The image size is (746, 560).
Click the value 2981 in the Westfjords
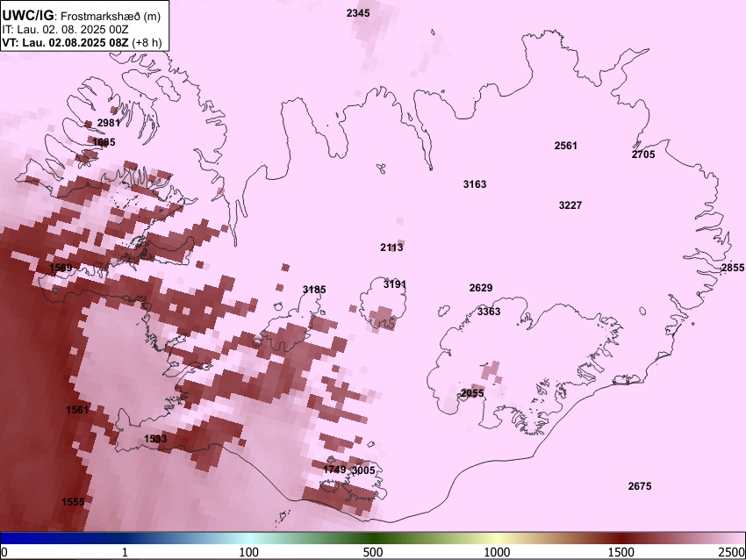point(109,123)
